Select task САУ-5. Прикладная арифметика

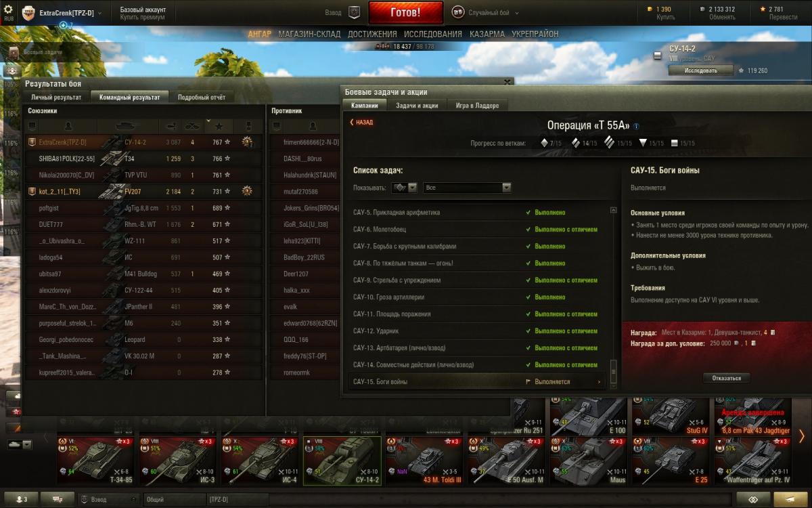click(x=478, y=213)
